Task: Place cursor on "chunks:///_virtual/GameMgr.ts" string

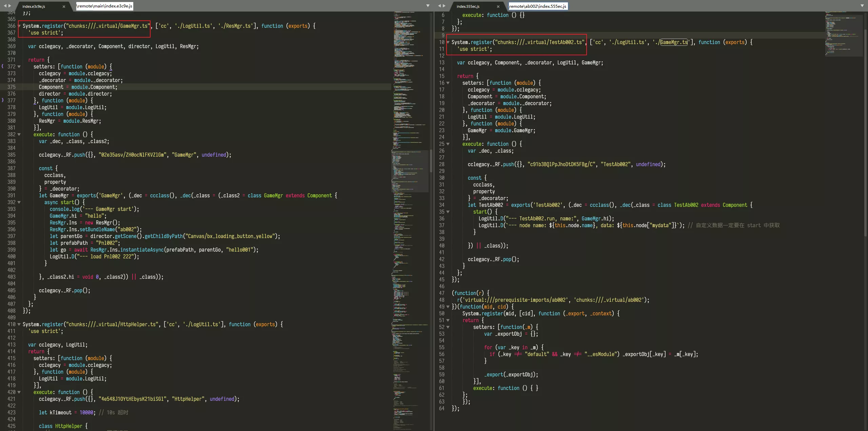Action: (108, 26)
